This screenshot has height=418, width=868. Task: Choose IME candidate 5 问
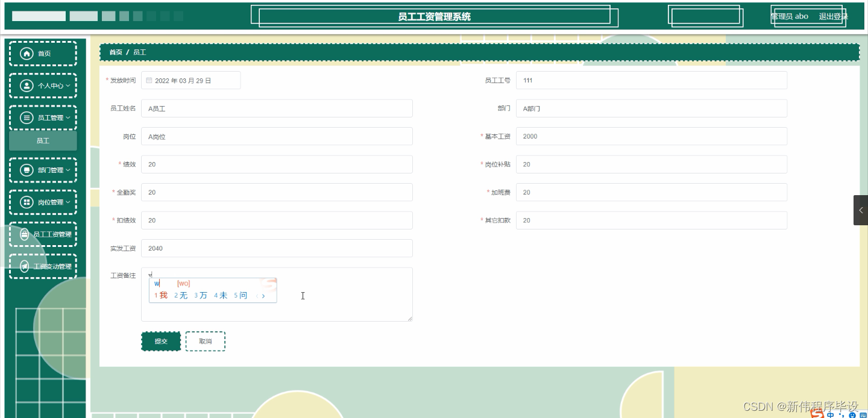pos(241,295)
